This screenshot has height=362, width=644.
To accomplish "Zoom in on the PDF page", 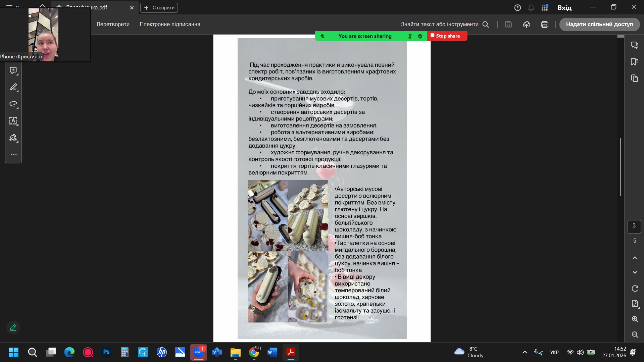I will pos(635,319).
